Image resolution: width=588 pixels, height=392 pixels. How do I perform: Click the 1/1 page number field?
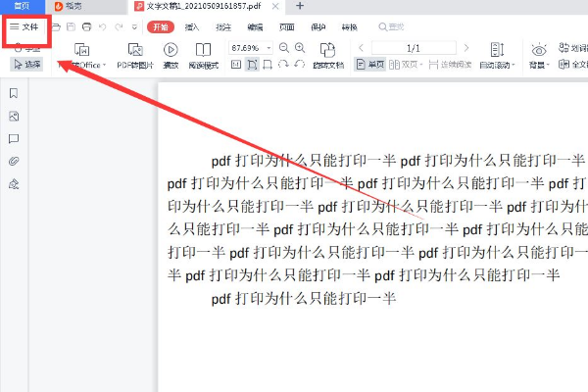click(414, 48)
